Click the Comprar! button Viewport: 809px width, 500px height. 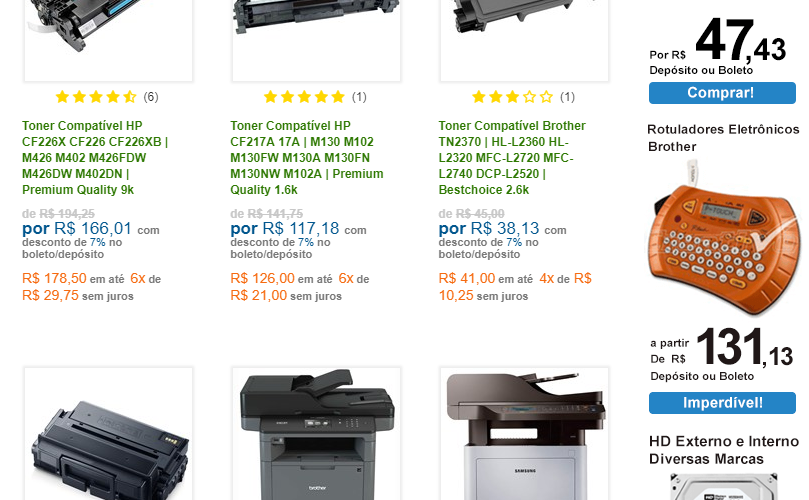(x=722, y=93)
